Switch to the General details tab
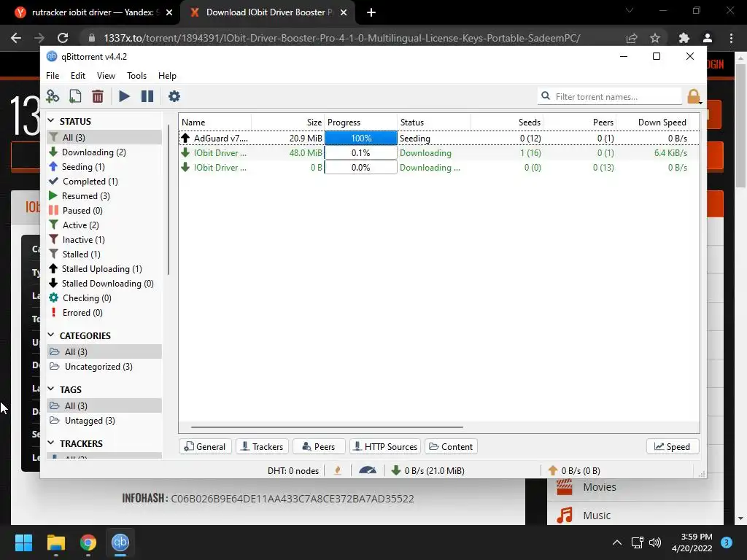 (x=205, y=447)
